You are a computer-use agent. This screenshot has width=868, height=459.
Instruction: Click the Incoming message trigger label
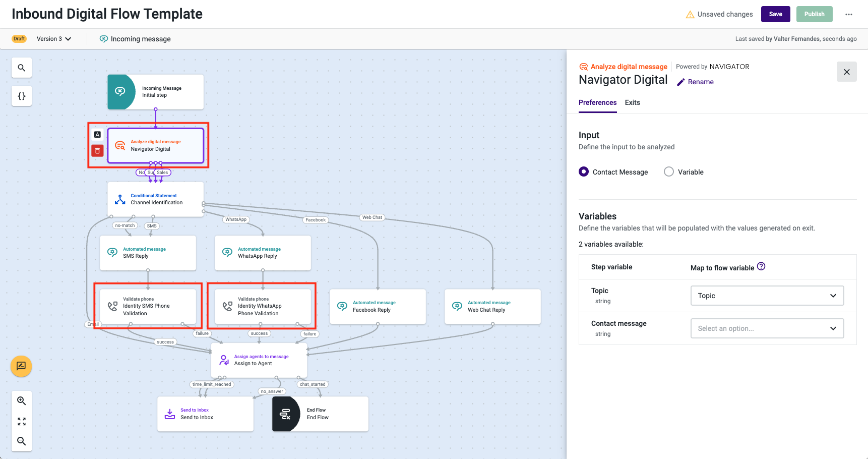[141, 39]
